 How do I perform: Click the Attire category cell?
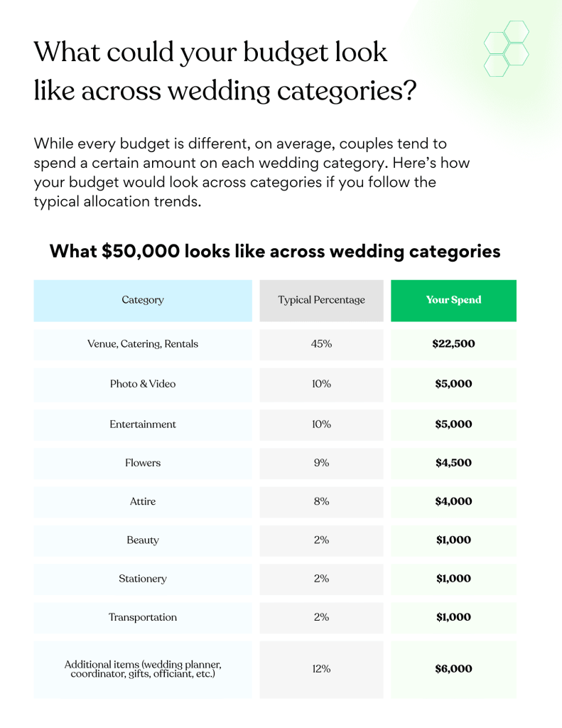[x=143, y=501]
